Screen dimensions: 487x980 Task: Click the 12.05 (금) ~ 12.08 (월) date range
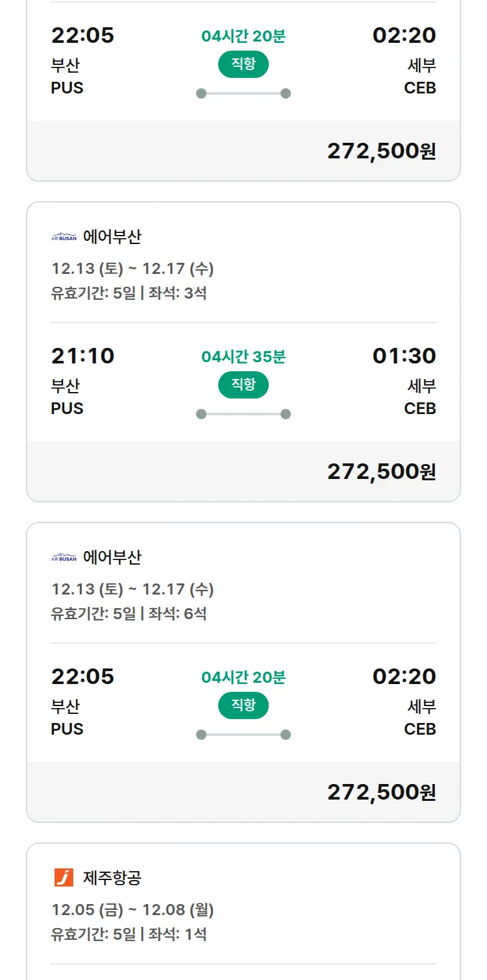[132, 910]
